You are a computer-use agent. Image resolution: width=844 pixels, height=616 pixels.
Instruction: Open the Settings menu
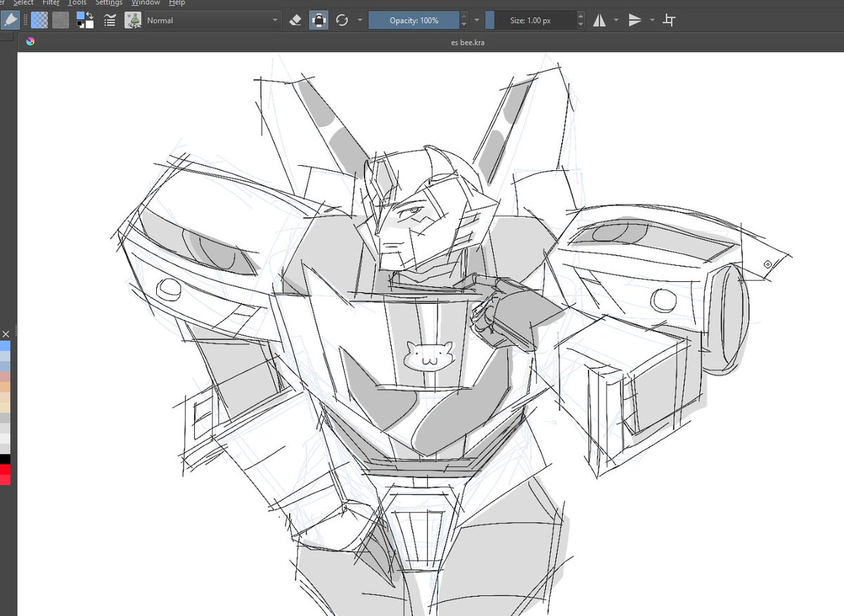[x=109, y=3]
